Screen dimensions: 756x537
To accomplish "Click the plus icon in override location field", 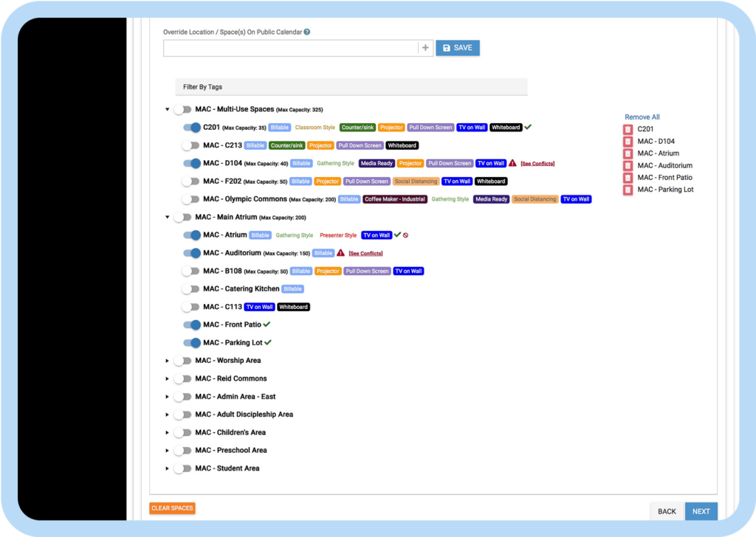I will 425,48.
